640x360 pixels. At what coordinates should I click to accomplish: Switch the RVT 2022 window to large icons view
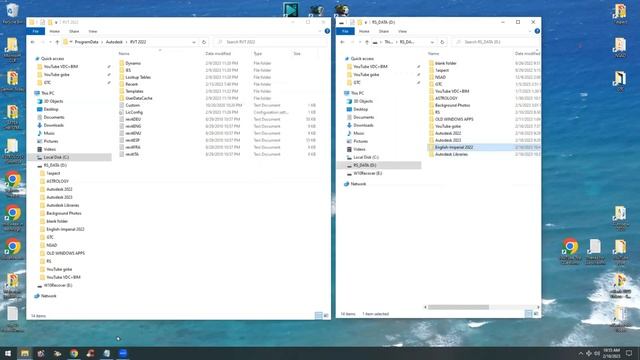pos(326,316)
